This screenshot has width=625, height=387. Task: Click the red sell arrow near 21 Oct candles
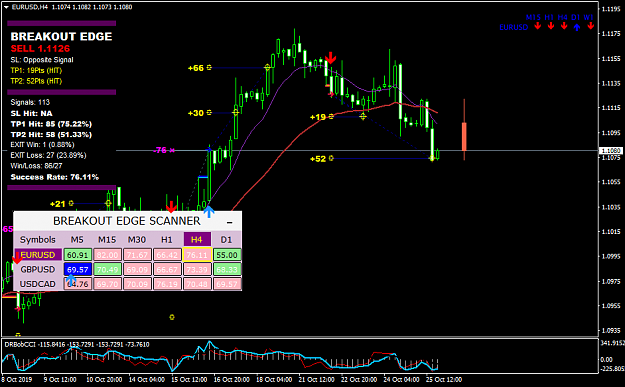(x=330, y=58)
